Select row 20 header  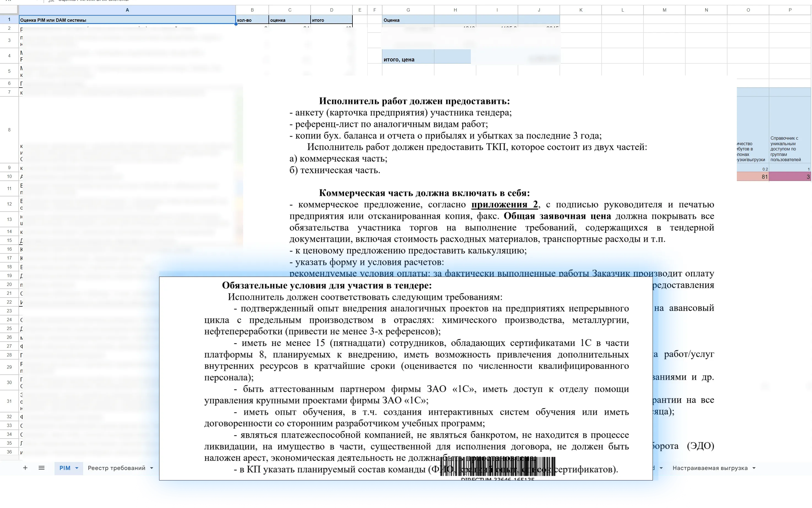9,284
